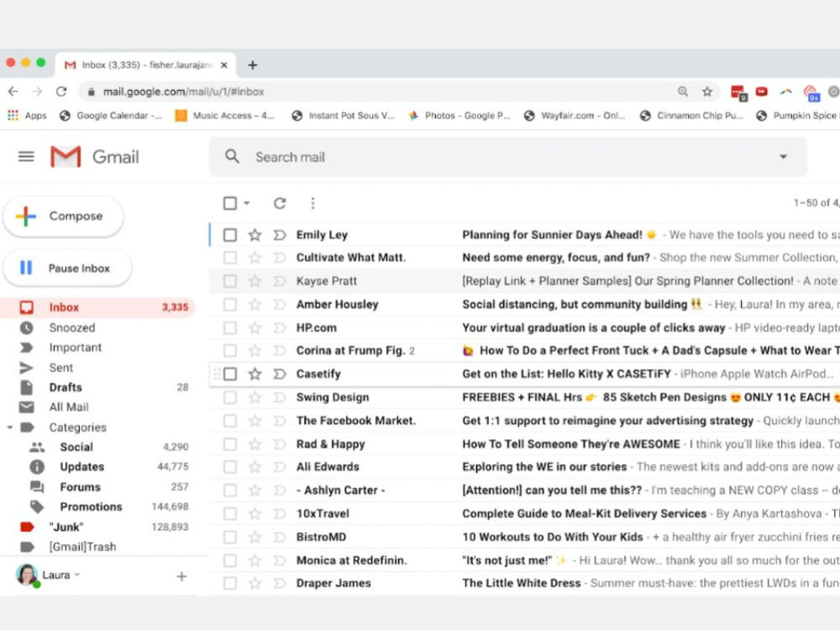
Task: Open the main menu hamburger icon
Action: pyautogui.click(x=26, y=156)
